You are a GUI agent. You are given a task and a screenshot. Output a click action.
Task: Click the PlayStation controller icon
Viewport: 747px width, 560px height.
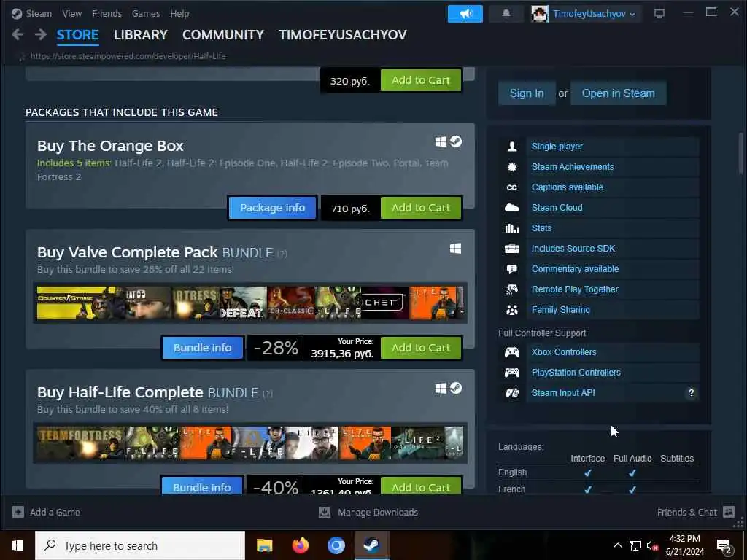[512, 373]
